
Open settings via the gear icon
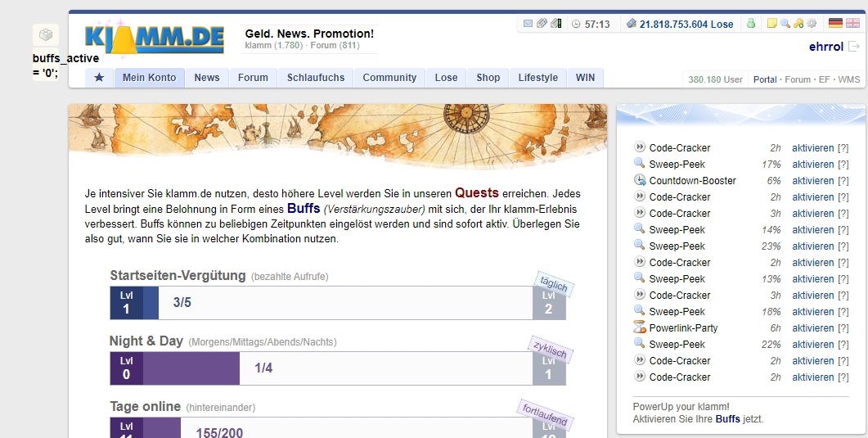(811, 24)
